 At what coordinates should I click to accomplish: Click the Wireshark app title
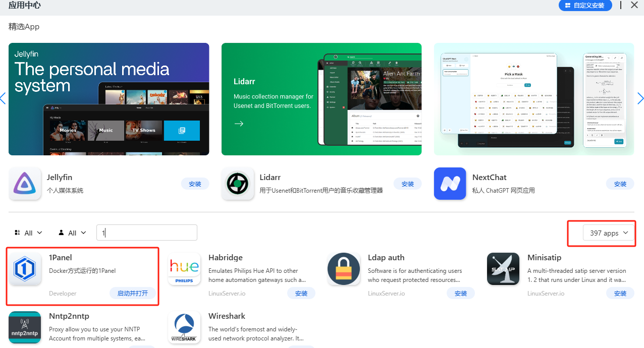click(227, 316)
